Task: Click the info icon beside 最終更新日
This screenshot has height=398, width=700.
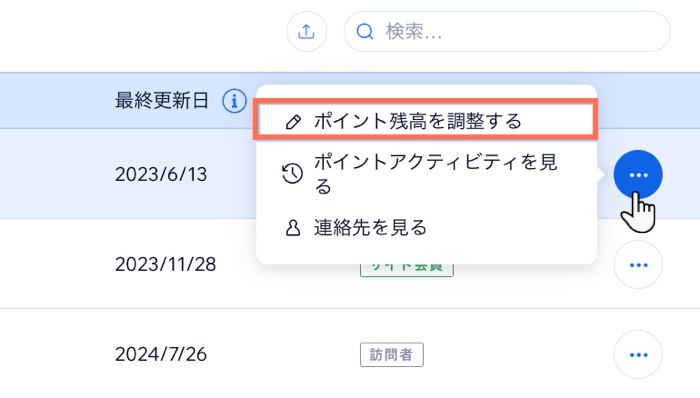Action: pos(234,101)
